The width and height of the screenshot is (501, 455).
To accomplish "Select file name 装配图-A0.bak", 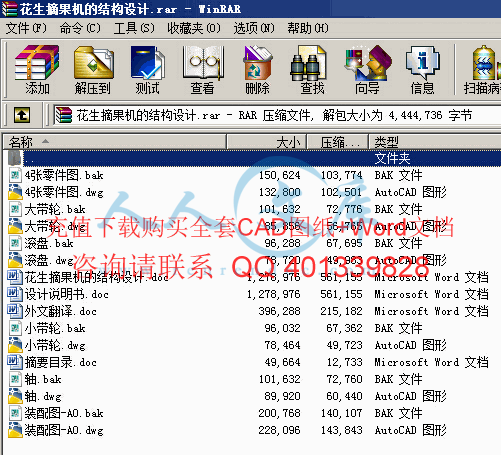I will 64,413.
